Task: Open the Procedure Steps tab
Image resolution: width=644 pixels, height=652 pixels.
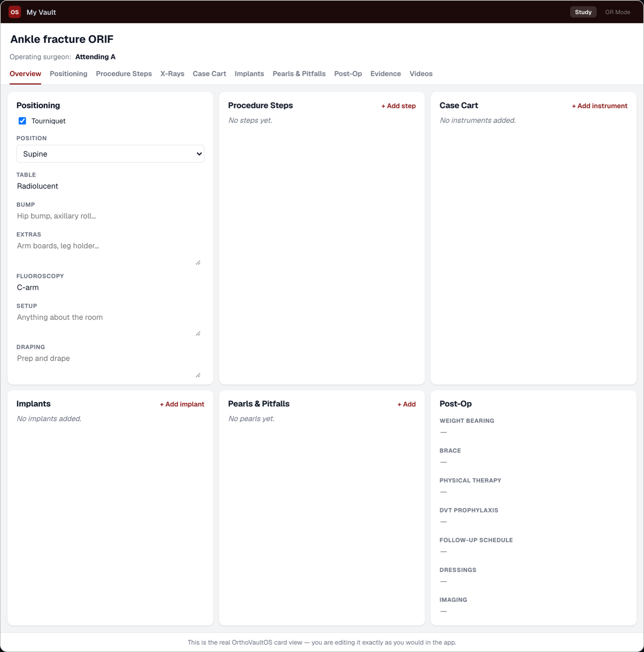Action: pos(124,74)
